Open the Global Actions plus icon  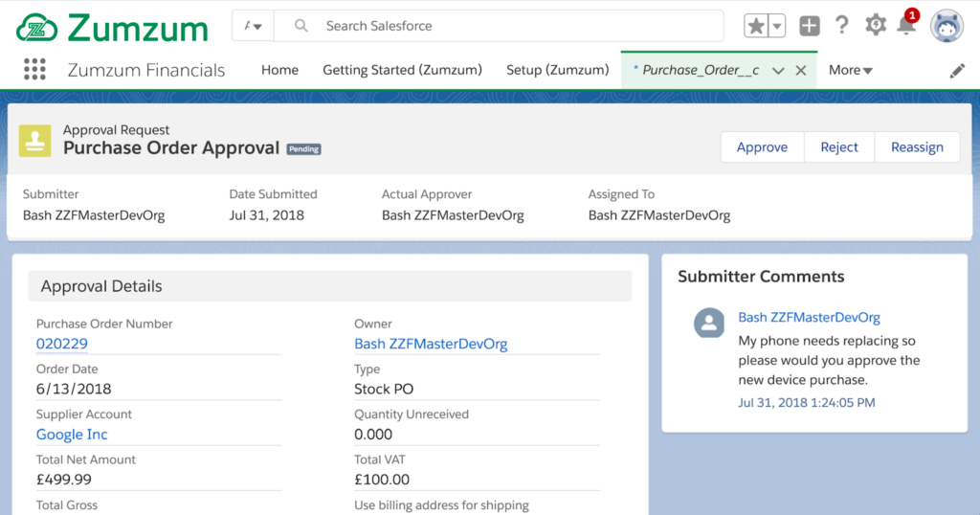[x=810, y=26]
